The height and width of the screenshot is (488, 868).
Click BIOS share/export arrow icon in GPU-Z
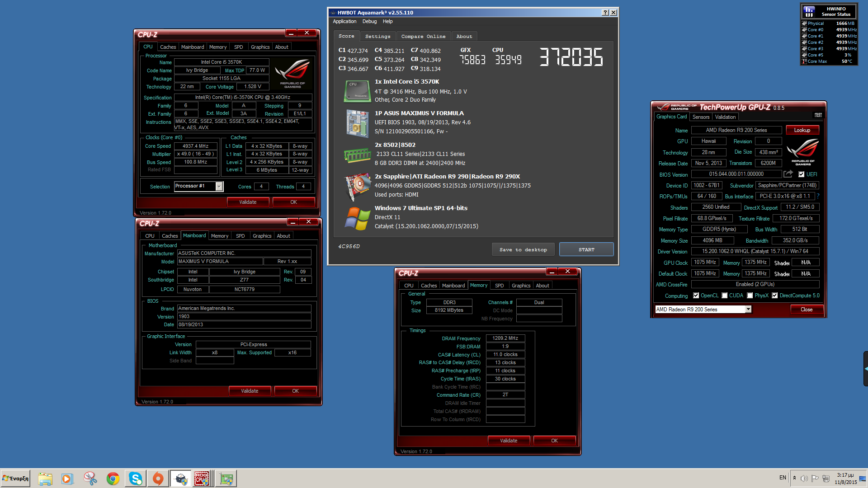(788, 174)
